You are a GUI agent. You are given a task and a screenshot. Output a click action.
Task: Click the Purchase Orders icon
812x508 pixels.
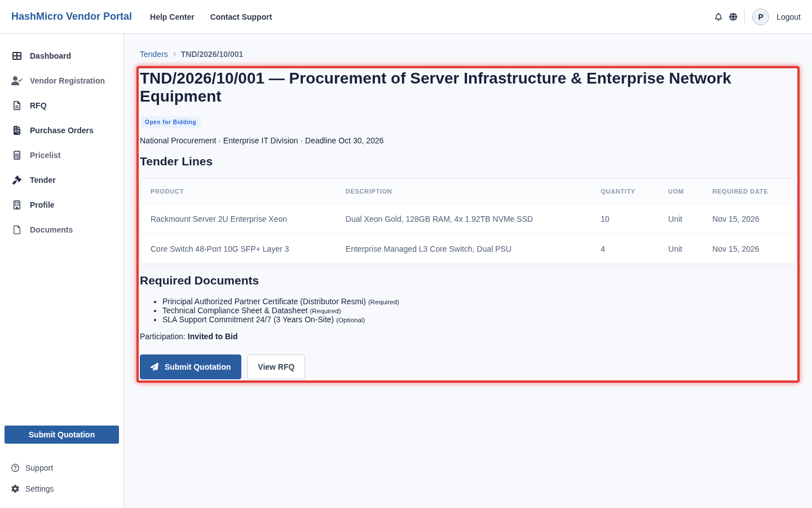click(x=17, y=130)
